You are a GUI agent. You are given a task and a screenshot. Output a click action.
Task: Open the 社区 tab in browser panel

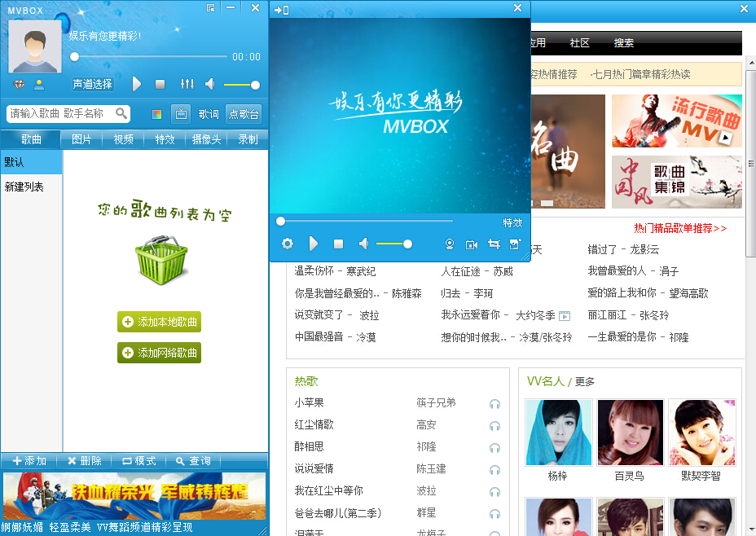579,43
